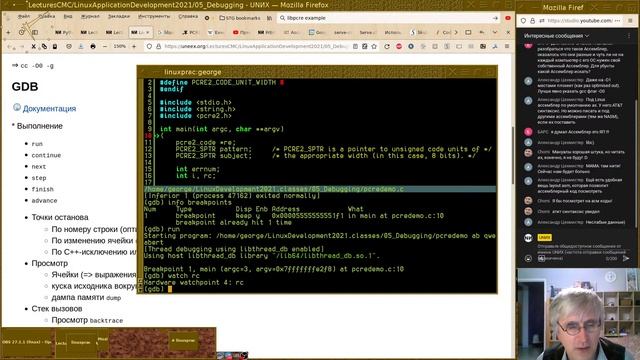Close the active Li tab
Image resolution: width=640 pixels, height=360 pixels.
click(148, 32)
